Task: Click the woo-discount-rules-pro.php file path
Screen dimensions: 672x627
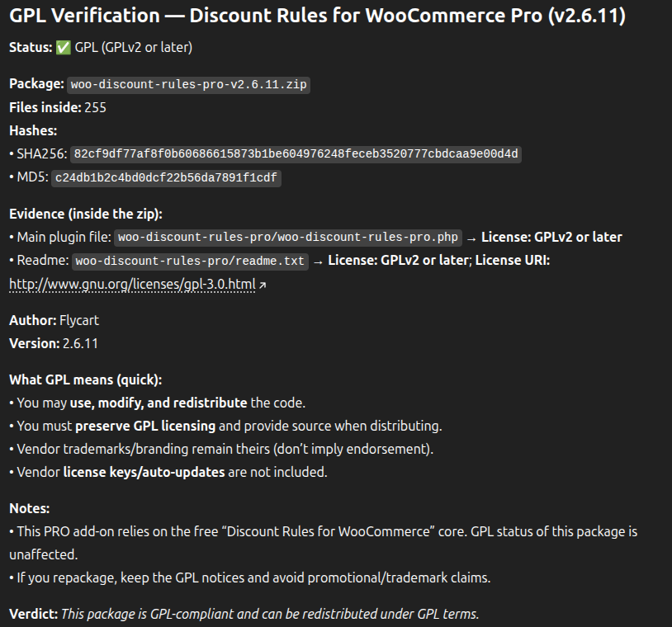Action: pyautogui.click(x=287, y=238)
